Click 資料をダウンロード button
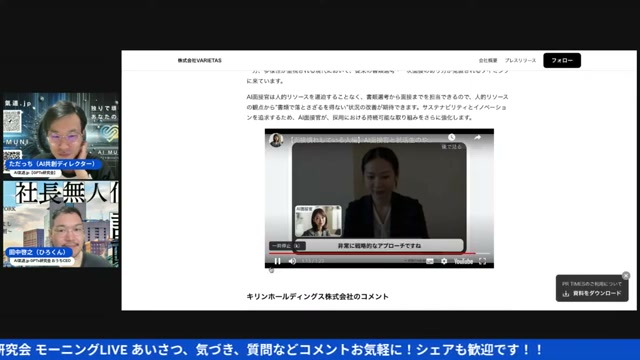 click(592, 293)
